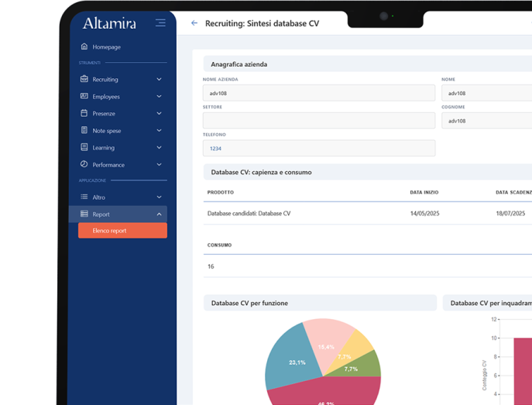Expand the Performance menu chevron
The width and height of the screenshot is (532, 405).
pos(159,164)
